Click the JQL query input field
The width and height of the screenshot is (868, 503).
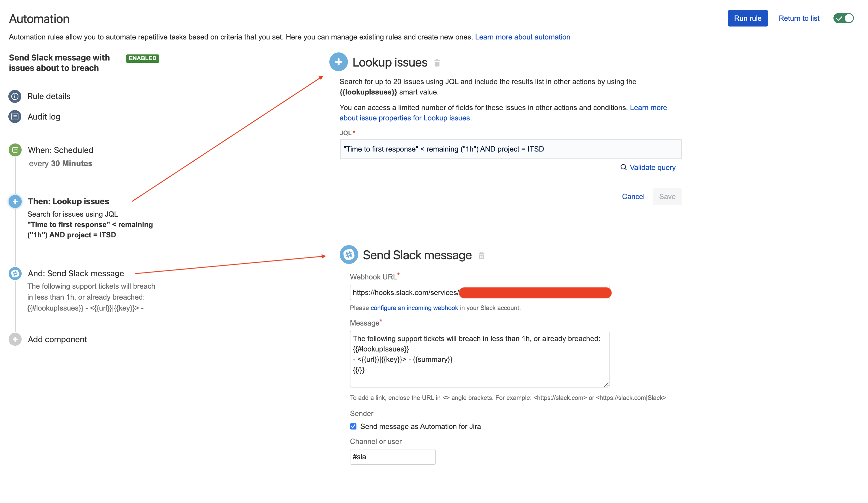tap(510, 148)
